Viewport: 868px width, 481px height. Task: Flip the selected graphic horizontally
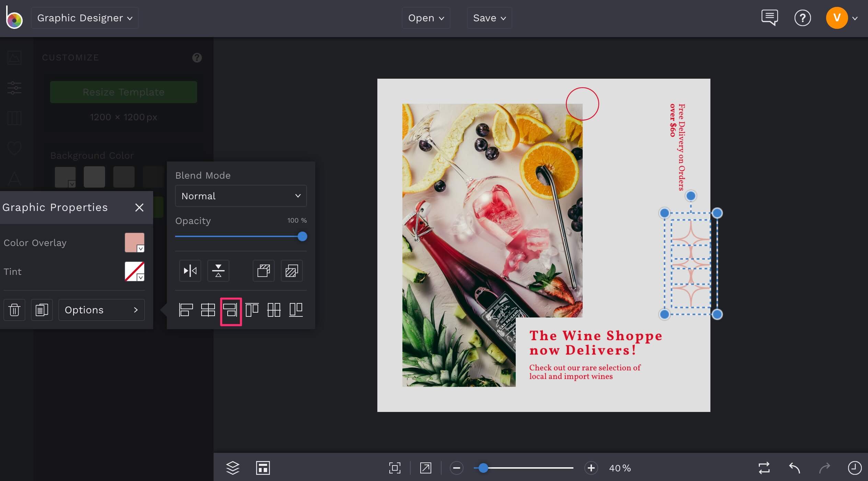pyautogui.click(x=190, y=271)
